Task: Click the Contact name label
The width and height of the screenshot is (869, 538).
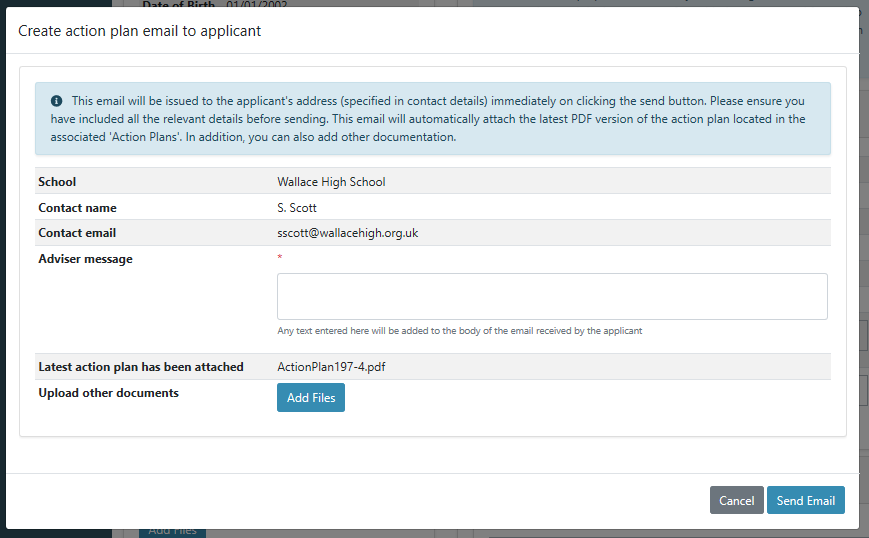Action: click(77, 208)
